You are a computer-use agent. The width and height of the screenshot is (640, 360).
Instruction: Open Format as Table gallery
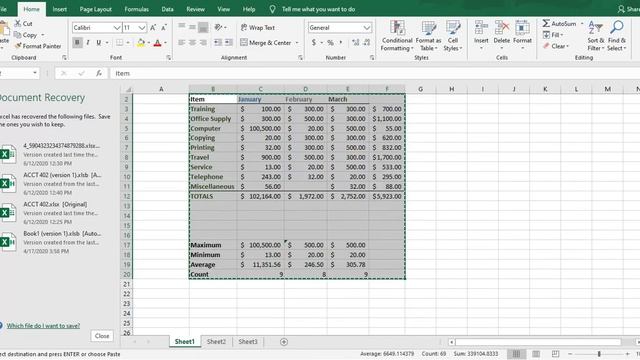(429, 36)
